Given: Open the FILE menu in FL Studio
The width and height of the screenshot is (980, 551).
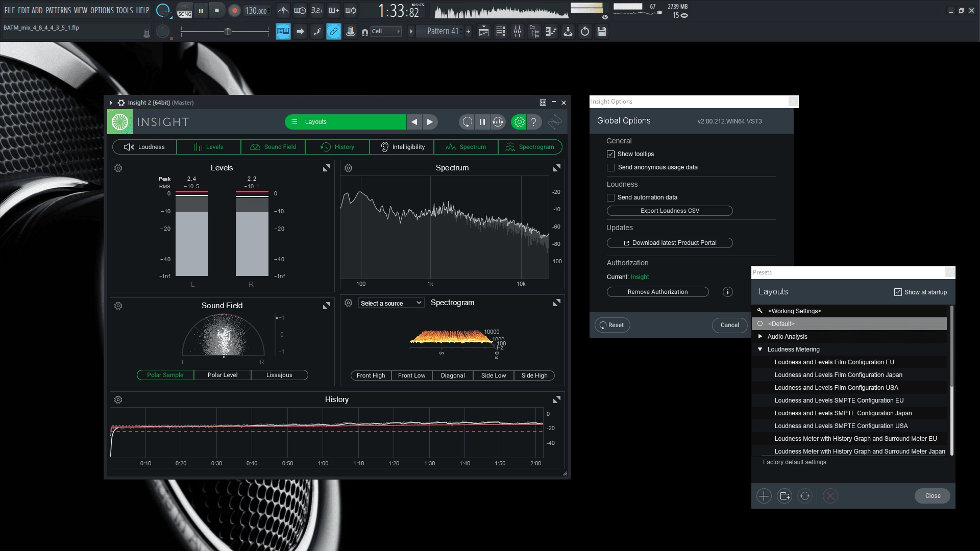Looking at the screenshot, I should pos(10,10).
